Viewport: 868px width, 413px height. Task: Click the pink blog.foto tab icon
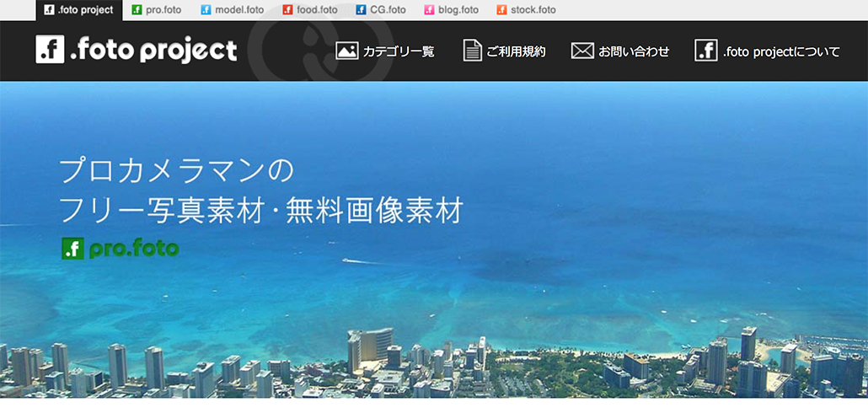click(x=429, y=10)
